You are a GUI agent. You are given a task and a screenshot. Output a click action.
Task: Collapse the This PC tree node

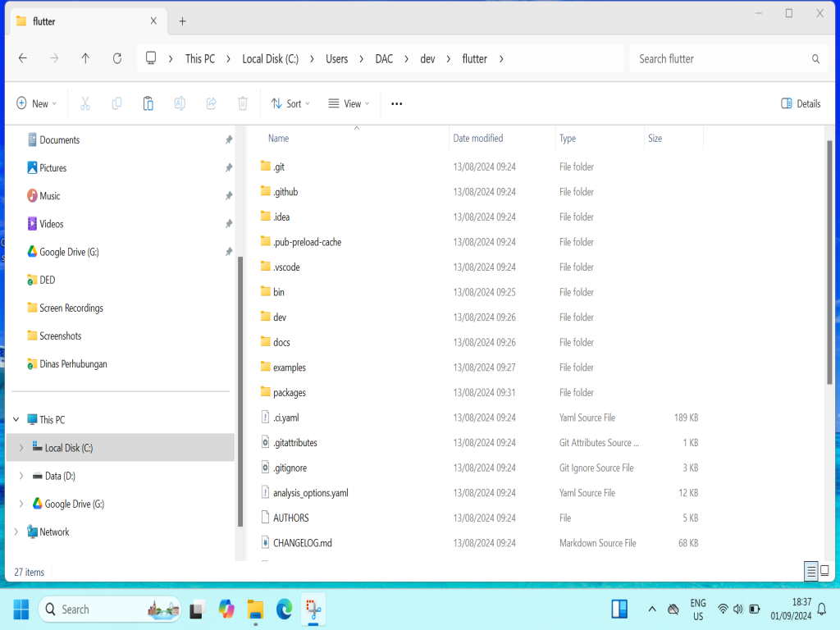coord(16,419)
